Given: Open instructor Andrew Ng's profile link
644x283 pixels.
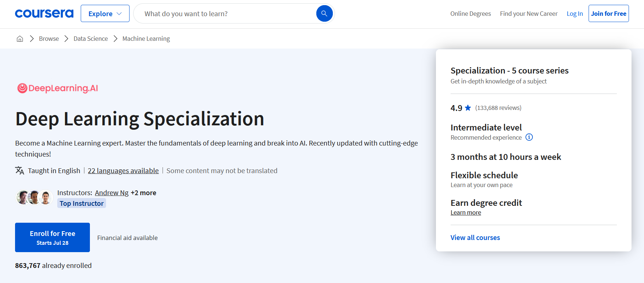Looking at the screenshot, I should [112, 193].
